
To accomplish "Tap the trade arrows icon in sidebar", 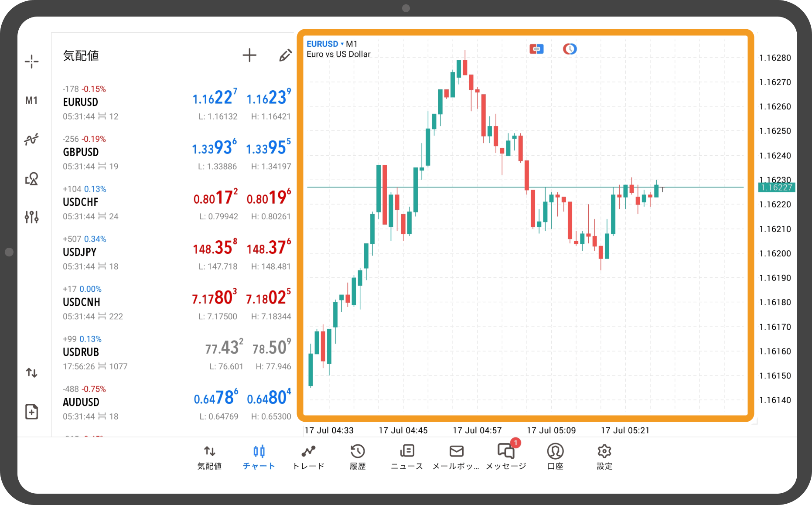I will [x=31, y=372].
